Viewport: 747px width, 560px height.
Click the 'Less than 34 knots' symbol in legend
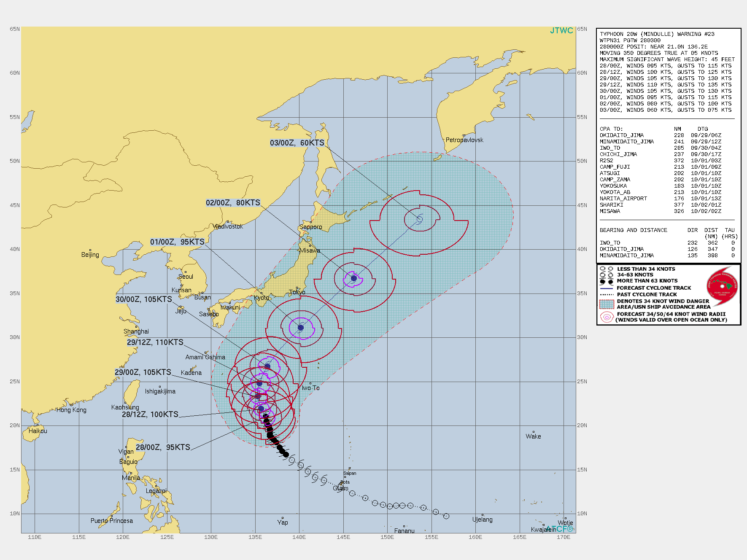click(x=607, y=269)
